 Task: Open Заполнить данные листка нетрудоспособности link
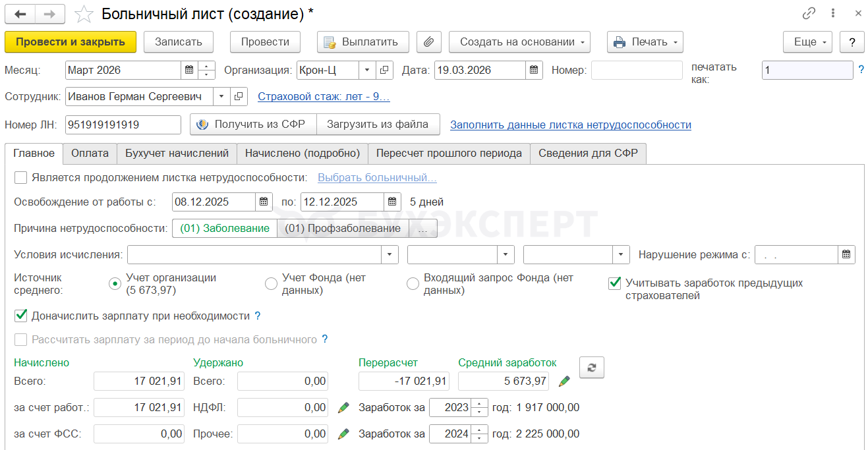571,125
